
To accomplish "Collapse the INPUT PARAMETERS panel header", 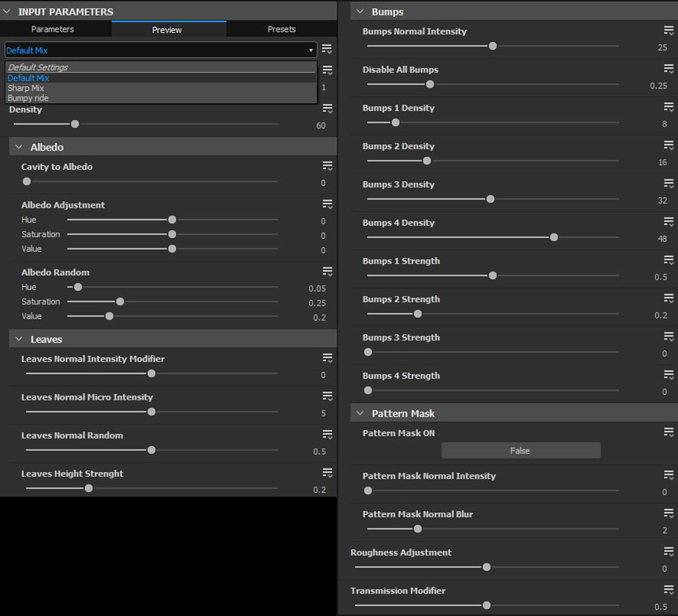I will coord(6,12).
